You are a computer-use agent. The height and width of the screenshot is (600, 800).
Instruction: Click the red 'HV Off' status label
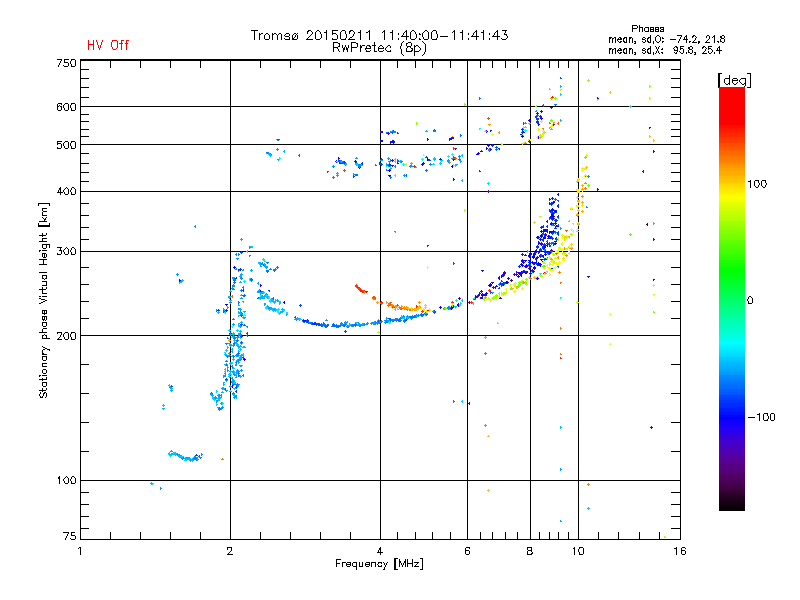click(108, 45)
